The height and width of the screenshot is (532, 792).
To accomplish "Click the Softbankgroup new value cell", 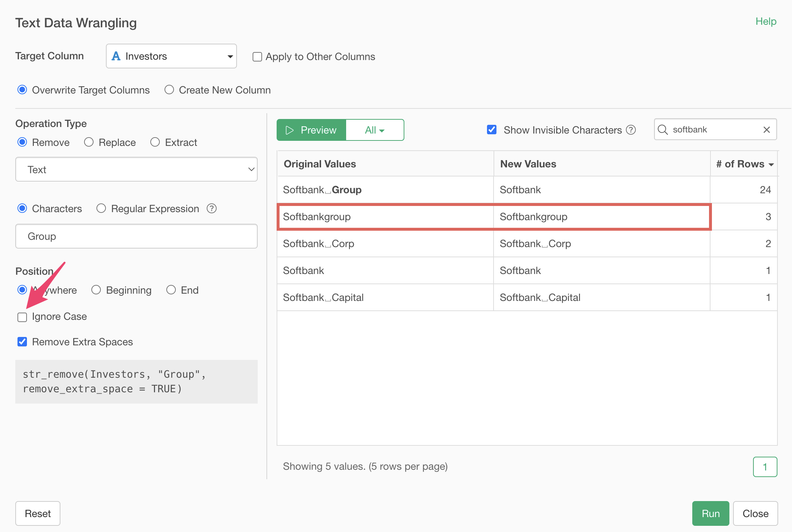I will (x=602, y=217).
